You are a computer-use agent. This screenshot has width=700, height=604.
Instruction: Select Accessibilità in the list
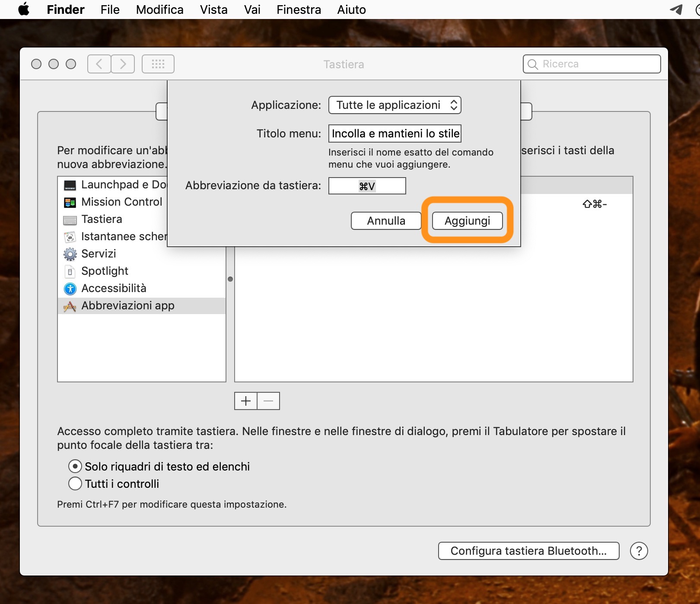142,289
